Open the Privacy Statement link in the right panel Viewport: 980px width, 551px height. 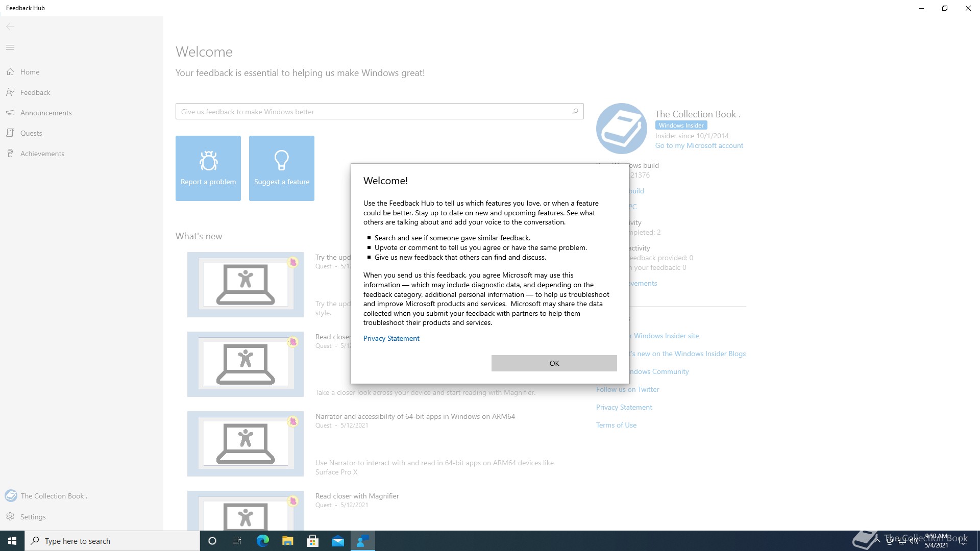coord(624,407)
